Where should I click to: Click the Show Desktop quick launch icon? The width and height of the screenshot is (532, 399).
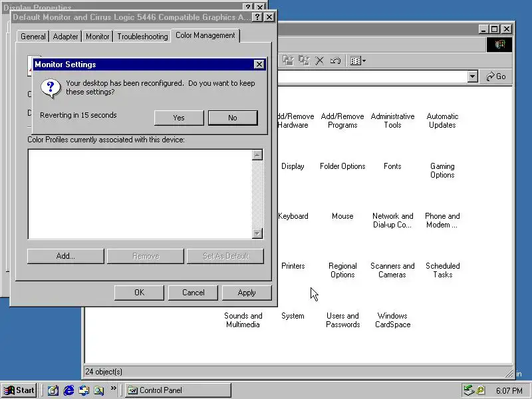[53, 390]
